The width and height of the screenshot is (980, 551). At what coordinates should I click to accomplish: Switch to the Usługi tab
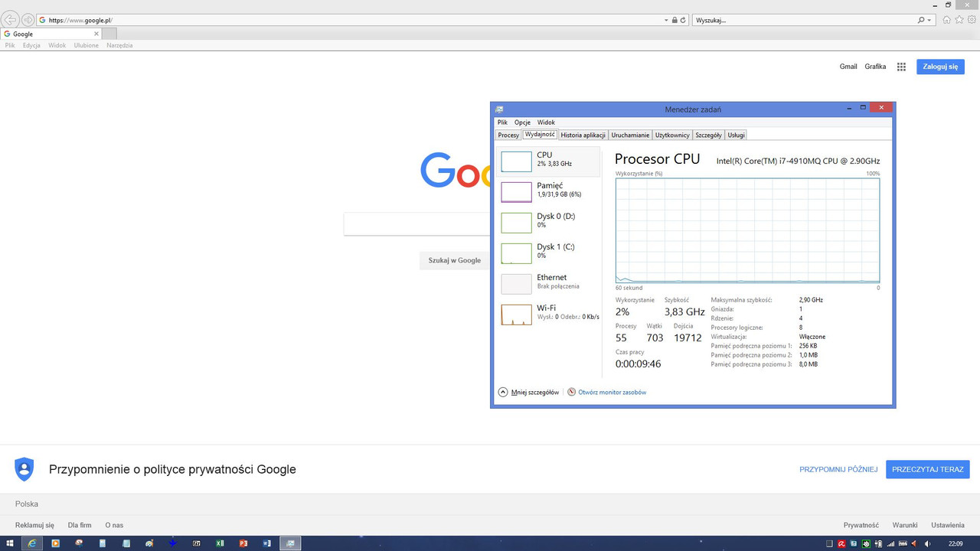[736, 135]
